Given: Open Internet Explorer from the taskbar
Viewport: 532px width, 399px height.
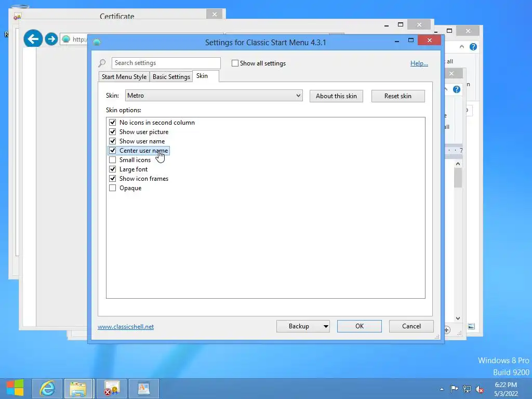Looking at the screenshot, I should pos(47,388).
